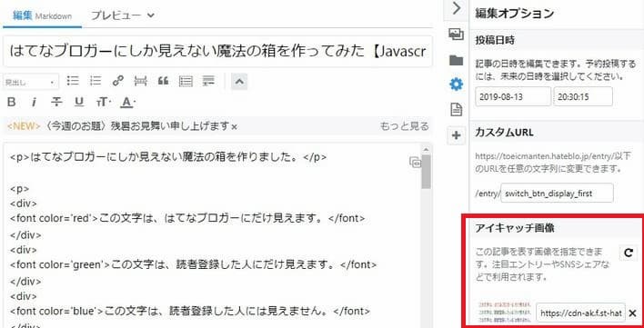Click the scroll up arrow of the editor

pos(426,149)
